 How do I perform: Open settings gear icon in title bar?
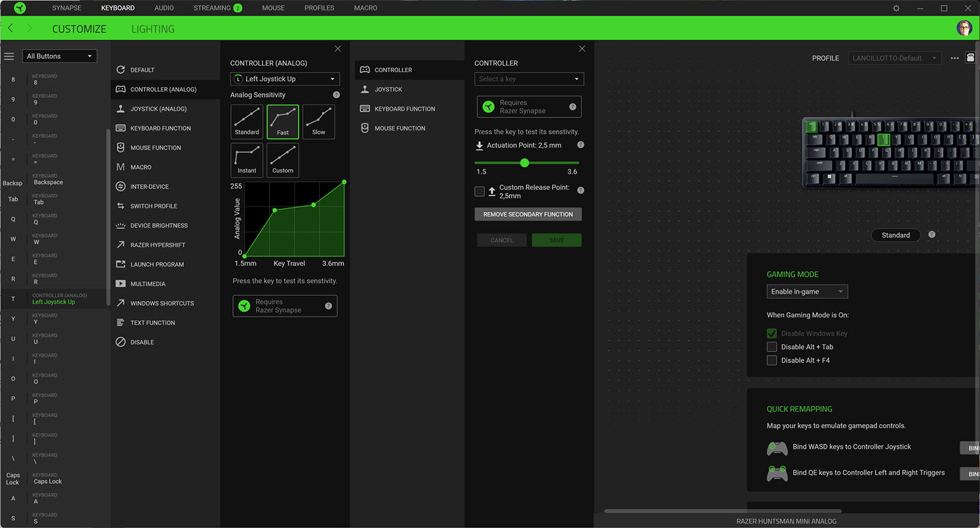896,8
